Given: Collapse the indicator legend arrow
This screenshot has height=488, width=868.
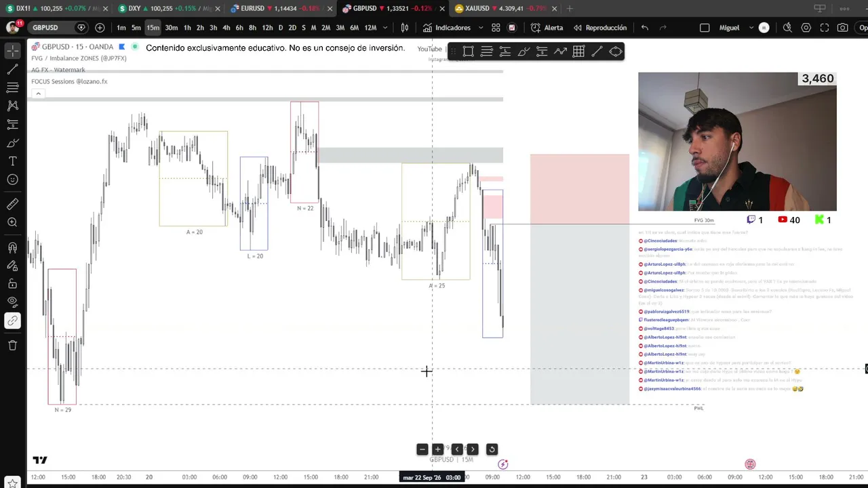Looking at the screenshot, I should pyautogui.click(x=38, y=94).
